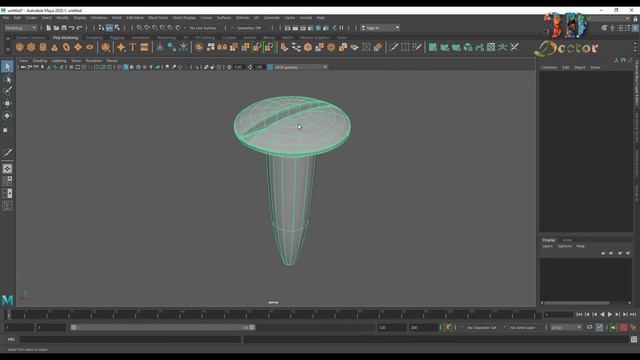
Task: Click the Redo arrow icon
Action: pos(80,28)
